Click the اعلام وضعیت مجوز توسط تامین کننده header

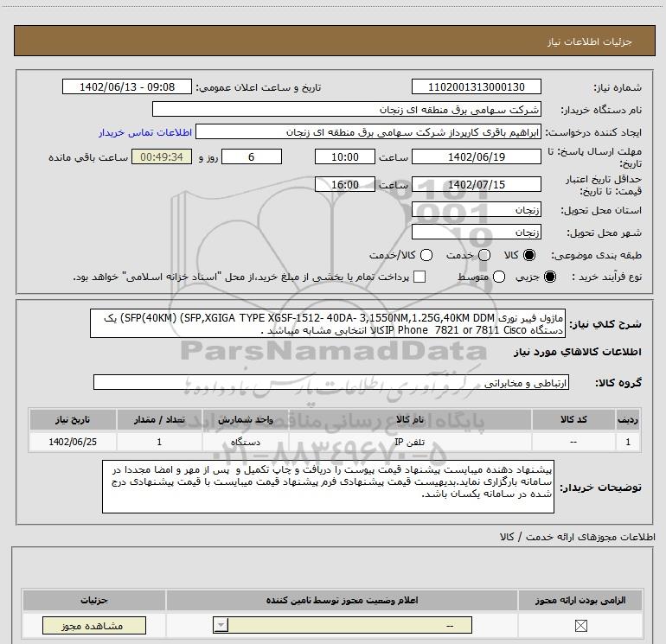[x=342, y=600]
